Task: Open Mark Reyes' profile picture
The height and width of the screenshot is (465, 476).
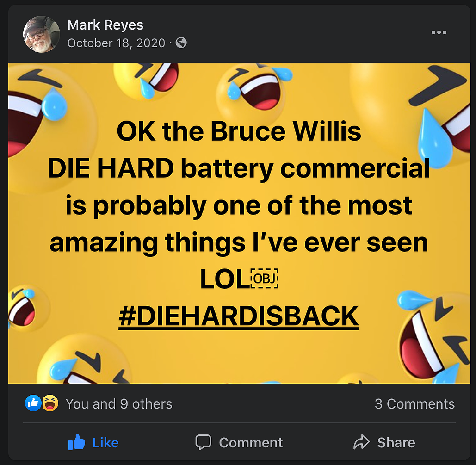Action: (41, 34)
